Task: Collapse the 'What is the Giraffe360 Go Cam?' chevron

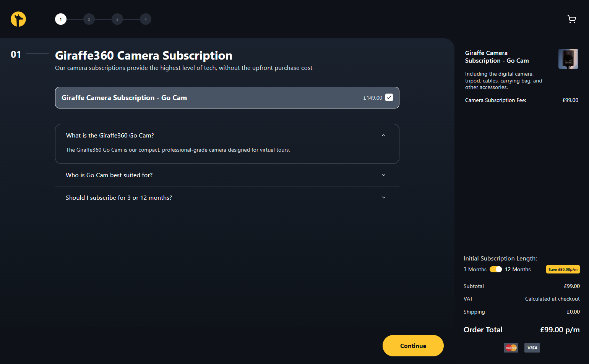Action: pyautogui.click(x=383, y=136)
